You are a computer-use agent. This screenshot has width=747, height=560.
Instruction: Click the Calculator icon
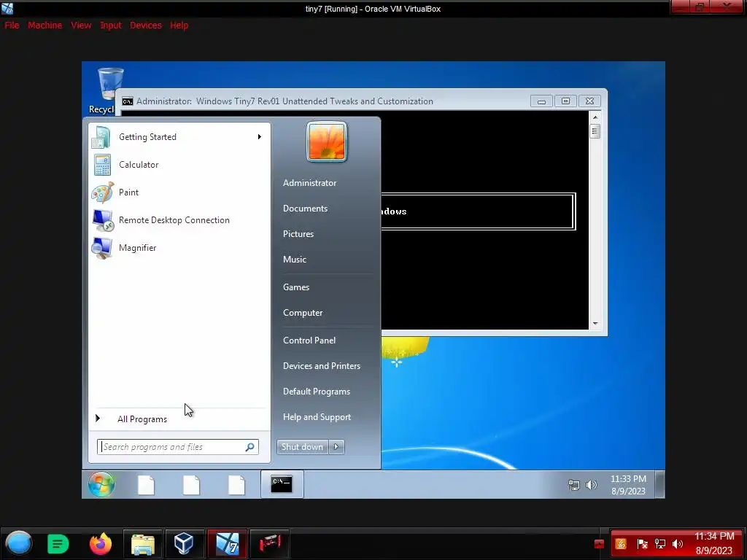(102, 165)
